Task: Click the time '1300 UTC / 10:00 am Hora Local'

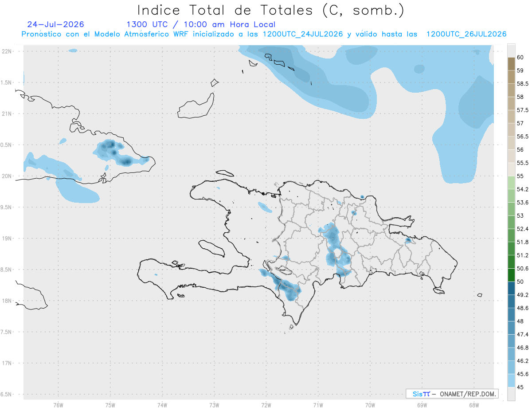Action: [x=201, y=24]
